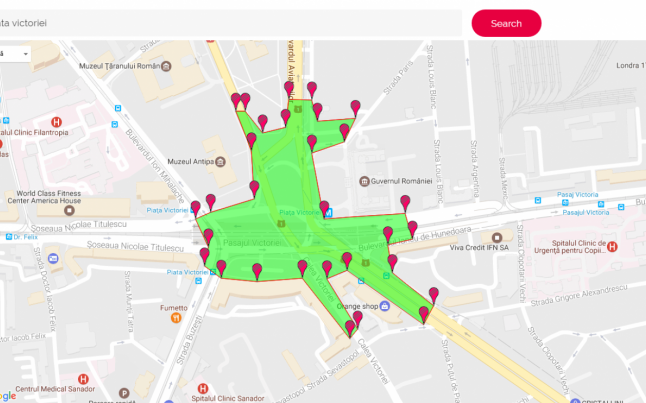Click the Spitalul Clinic Filantropia hospital icon

(56, 122)
